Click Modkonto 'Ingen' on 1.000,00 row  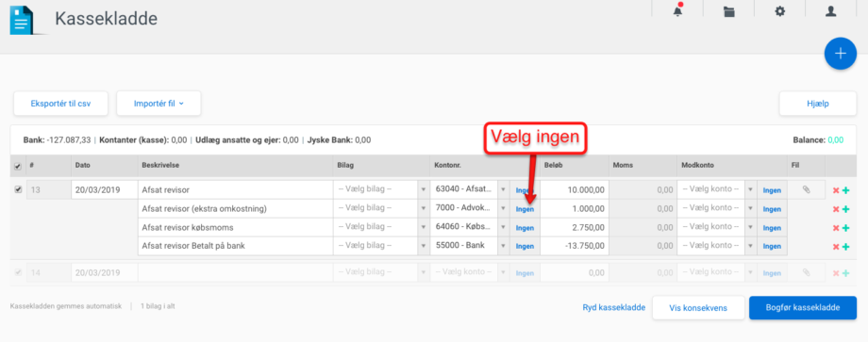(772, 209)
